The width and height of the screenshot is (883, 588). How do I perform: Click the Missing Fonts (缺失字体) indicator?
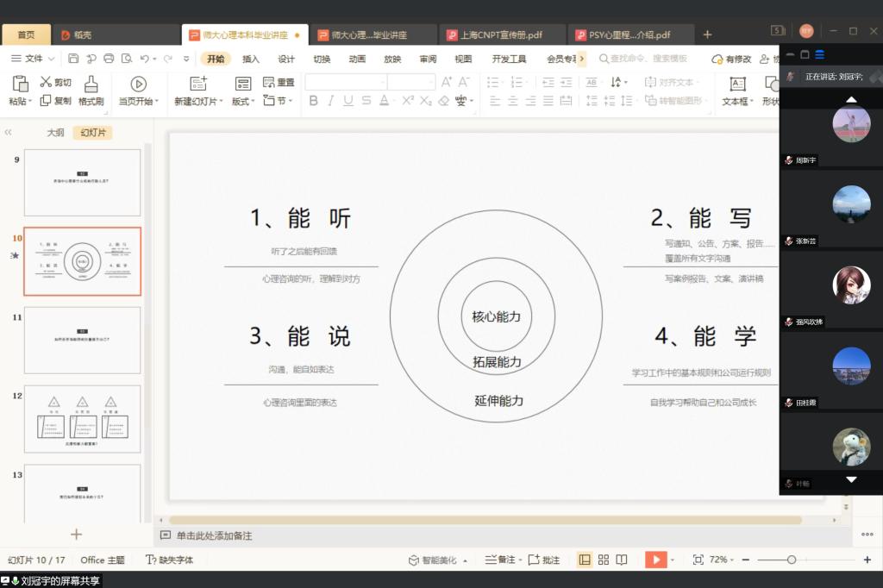pos(169,560)
